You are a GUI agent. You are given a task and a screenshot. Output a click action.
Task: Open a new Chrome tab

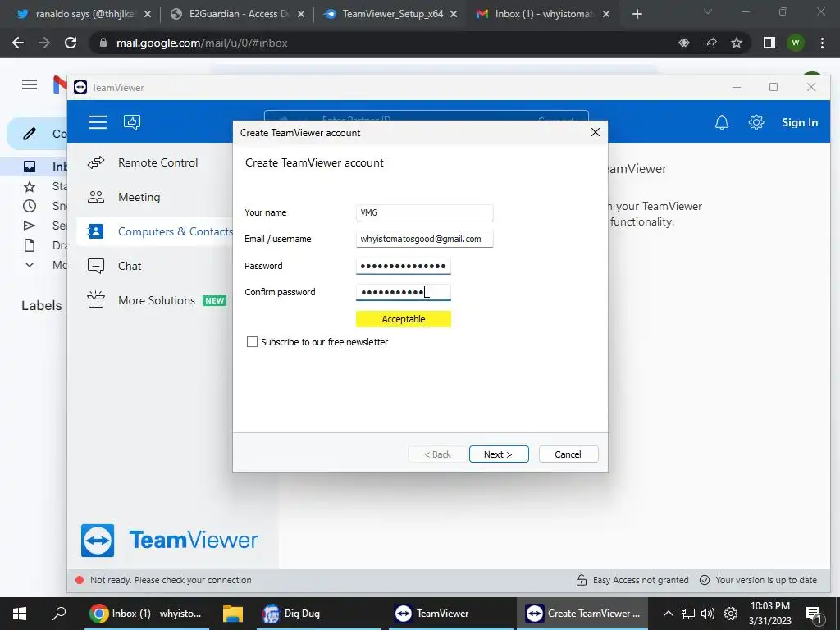pos(637,14)
